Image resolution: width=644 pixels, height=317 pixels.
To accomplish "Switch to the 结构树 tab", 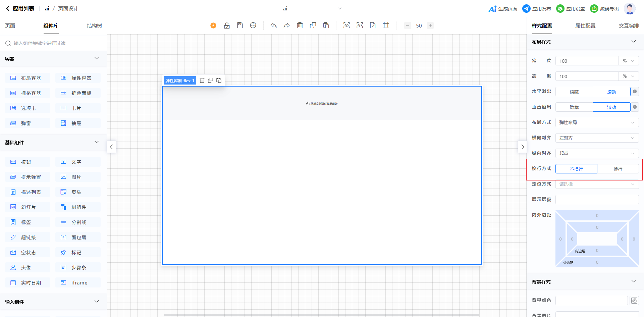I will click(x=94, y=26).
